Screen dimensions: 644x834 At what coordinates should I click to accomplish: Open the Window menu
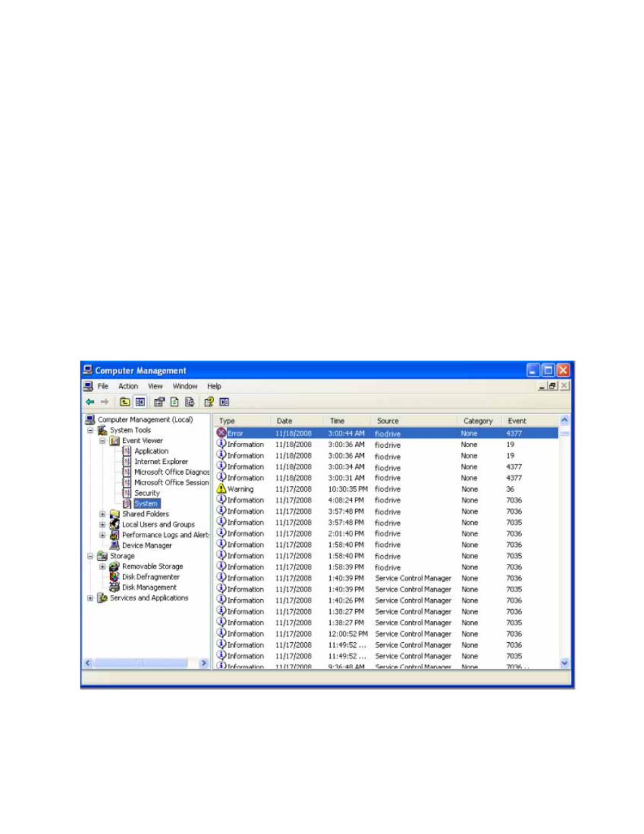click(x=185, y=386)
